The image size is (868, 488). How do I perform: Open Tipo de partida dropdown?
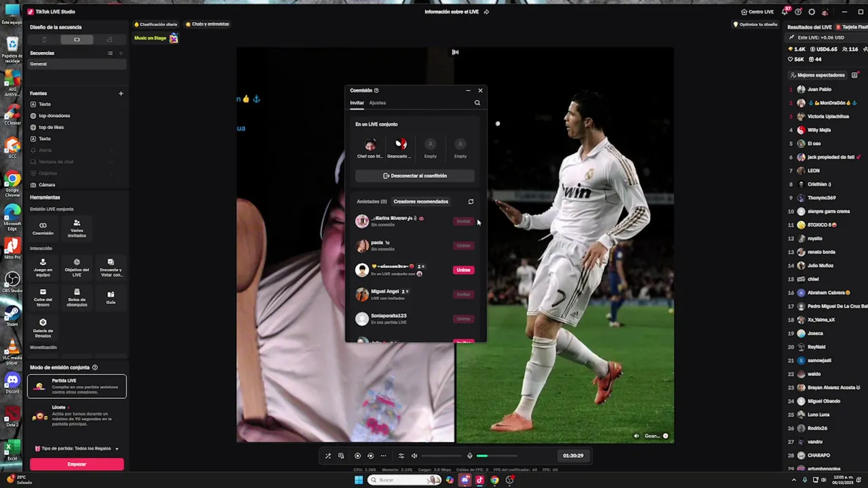(x=77, y=449)
